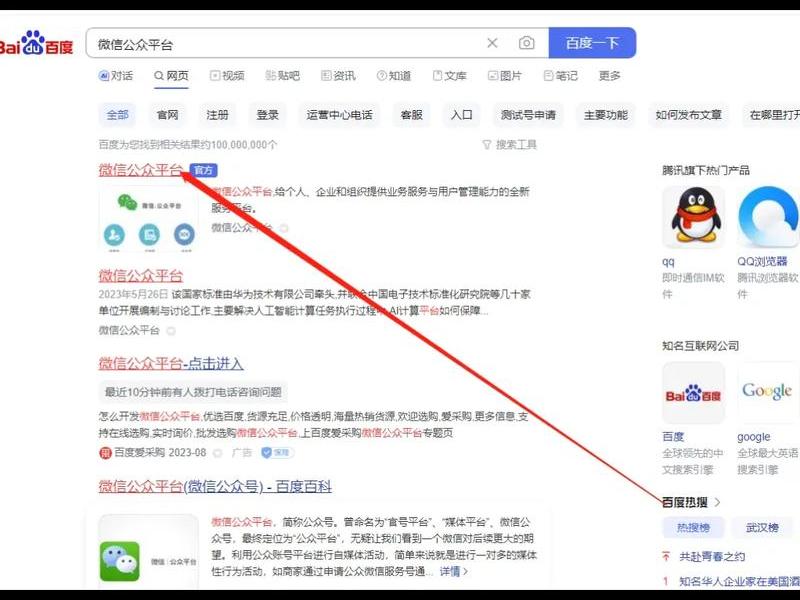This screenshot has height=600, width=800.
Task: Open the QQ浏览器 text link
Action: pyautogui.click(x=762, y=262)
